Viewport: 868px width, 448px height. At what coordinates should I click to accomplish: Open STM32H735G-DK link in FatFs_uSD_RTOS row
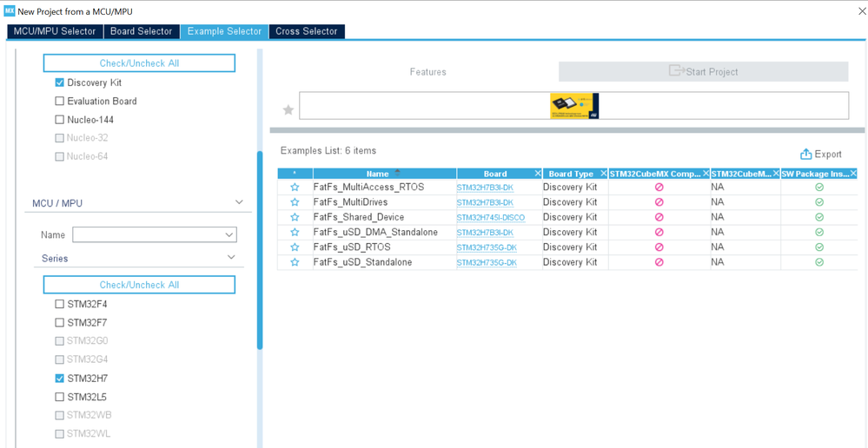(487, 247)
